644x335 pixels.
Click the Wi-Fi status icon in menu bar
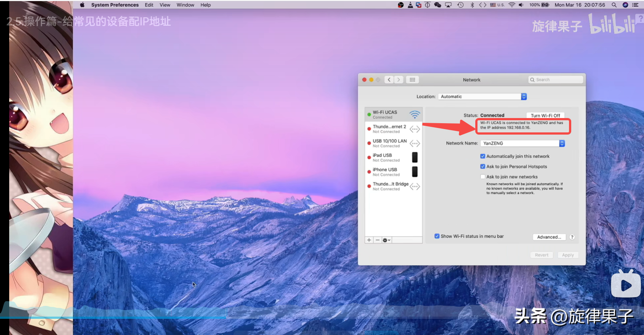[x=512, y=5]
